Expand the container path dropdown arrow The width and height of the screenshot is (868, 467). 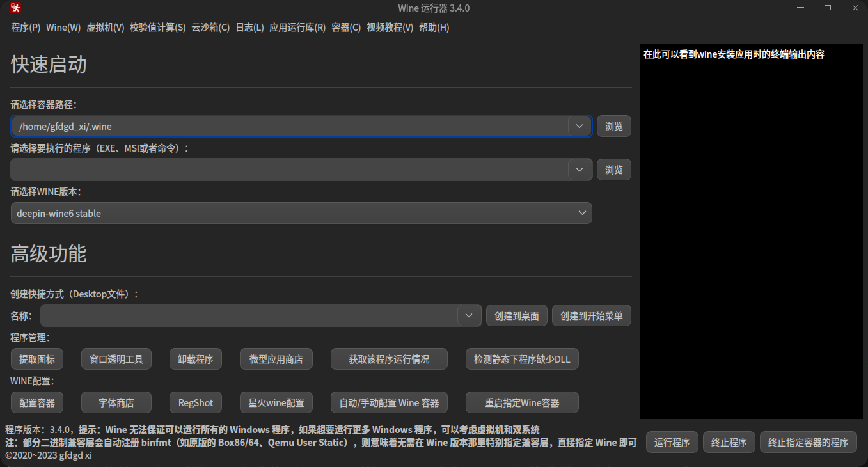pyautogui.click(x=580, y=126)
